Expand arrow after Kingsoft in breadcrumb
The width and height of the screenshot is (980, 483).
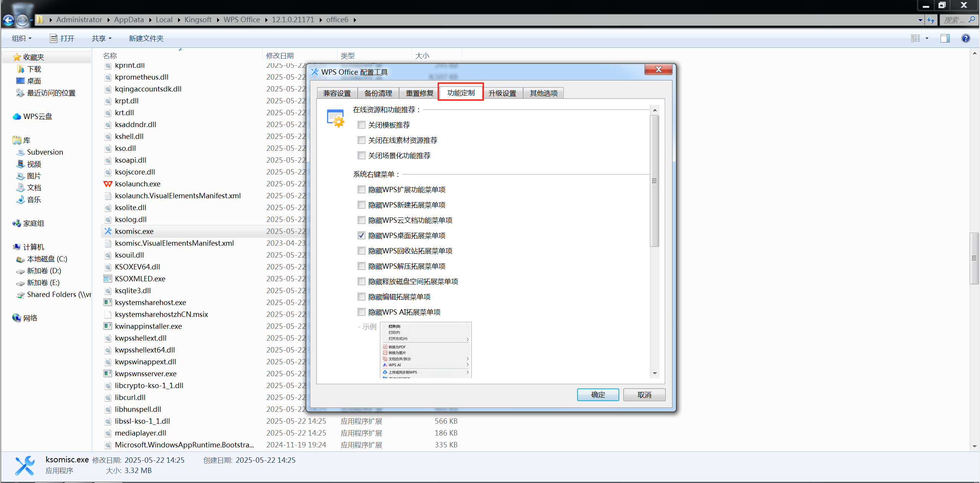pyautogui.click(x=218, y=20)
